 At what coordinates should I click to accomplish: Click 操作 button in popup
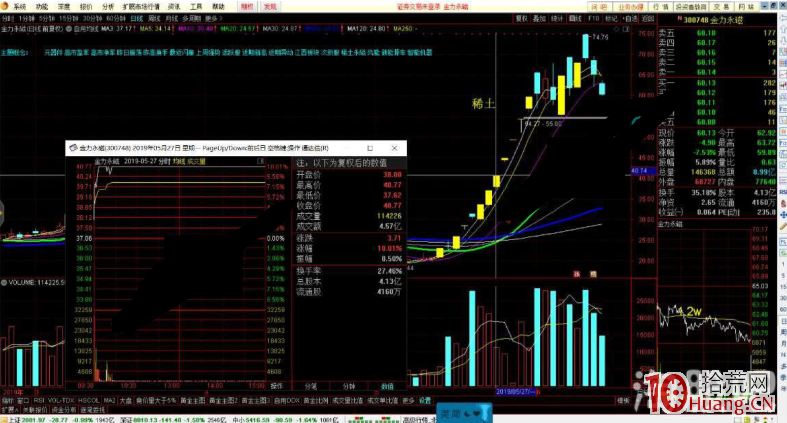click(277, 386)
